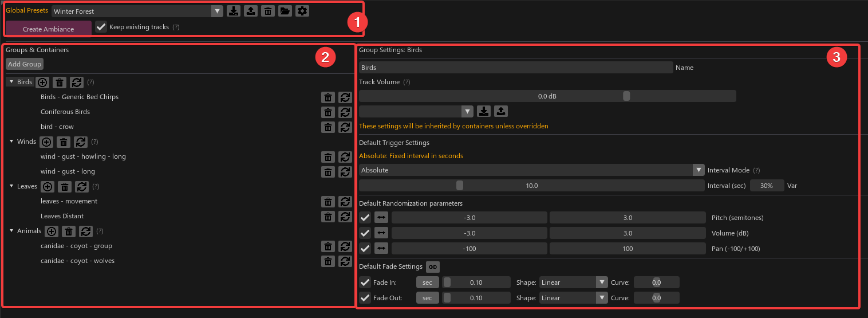This screenshot has height=318, width=868.
Task: Disable Pitch randomization checkbox
Action: click(x=365, y=218)
